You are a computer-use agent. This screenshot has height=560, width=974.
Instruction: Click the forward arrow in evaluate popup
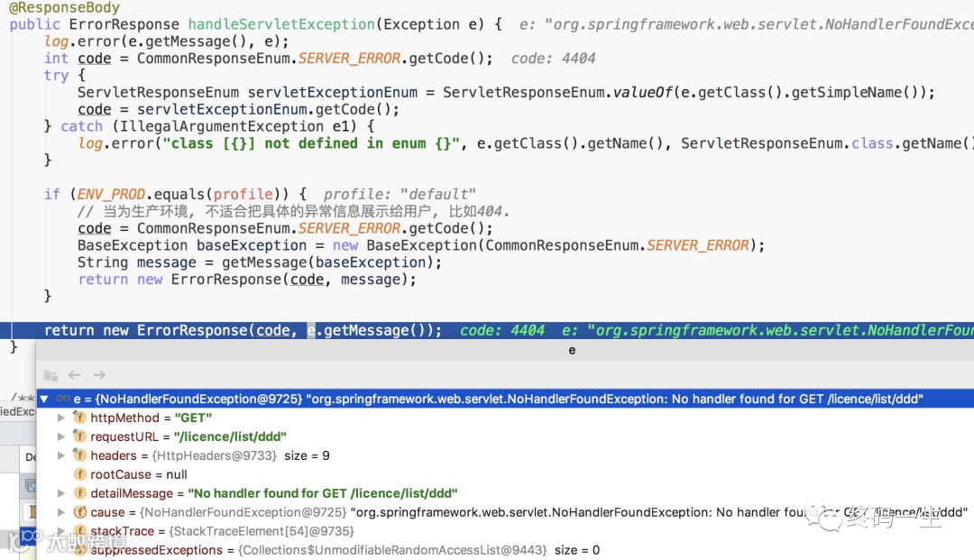pos(99,375)
